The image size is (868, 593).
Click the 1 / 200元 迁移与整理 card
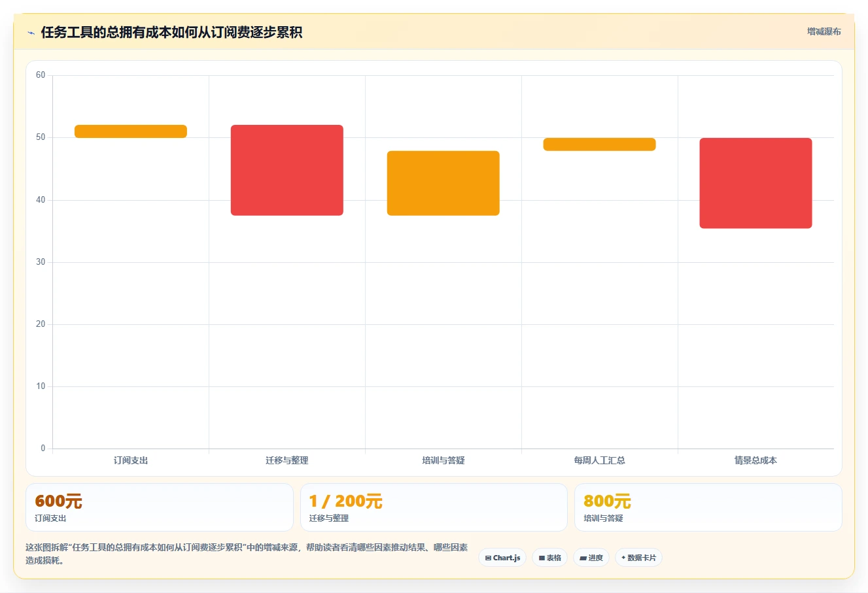(434, 507)
